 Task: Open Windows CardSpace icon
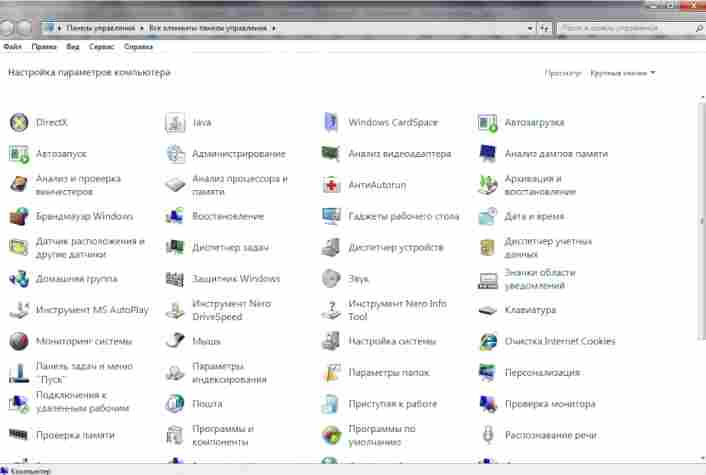[x=331, y=122]
